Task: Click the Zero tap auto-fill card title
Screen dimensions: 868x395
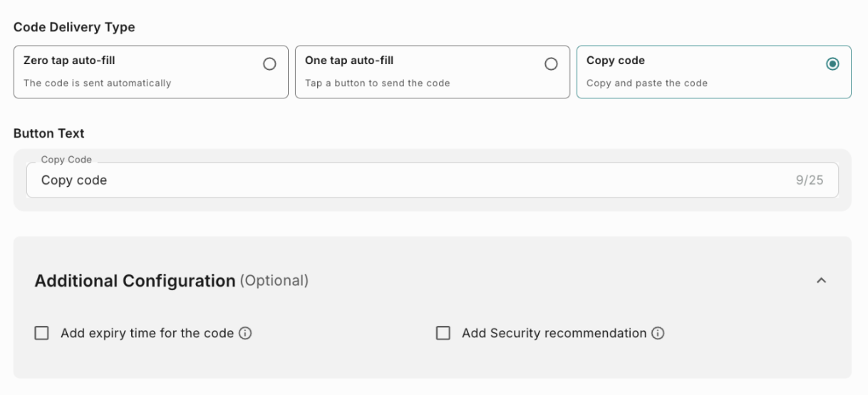Action: click(x=69, y=61)
